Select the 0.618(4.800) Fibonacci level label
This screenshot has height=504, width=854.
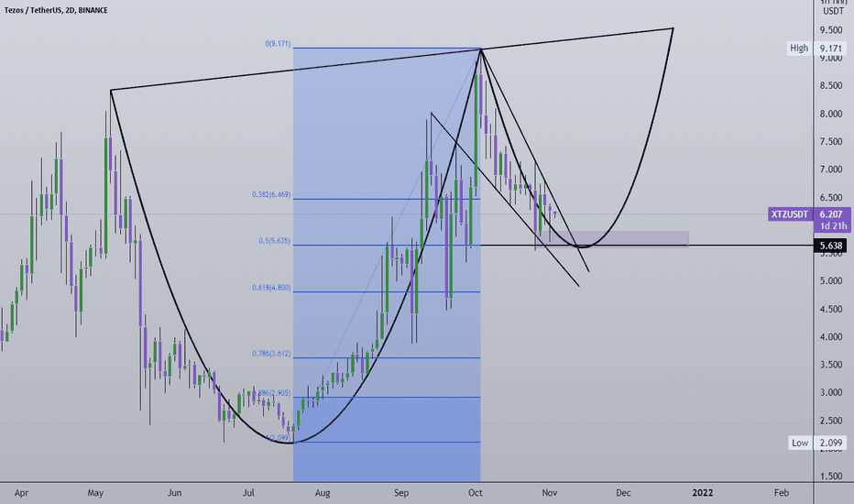coord(270,288)
